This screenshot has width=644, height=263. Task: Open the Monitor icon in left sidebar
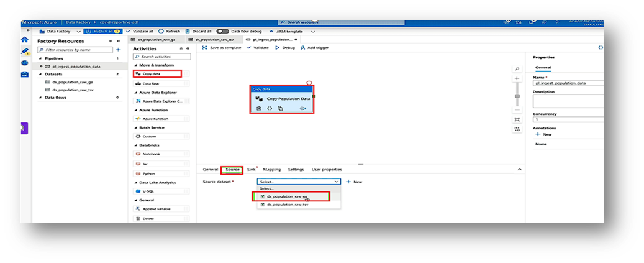(25, 62)
